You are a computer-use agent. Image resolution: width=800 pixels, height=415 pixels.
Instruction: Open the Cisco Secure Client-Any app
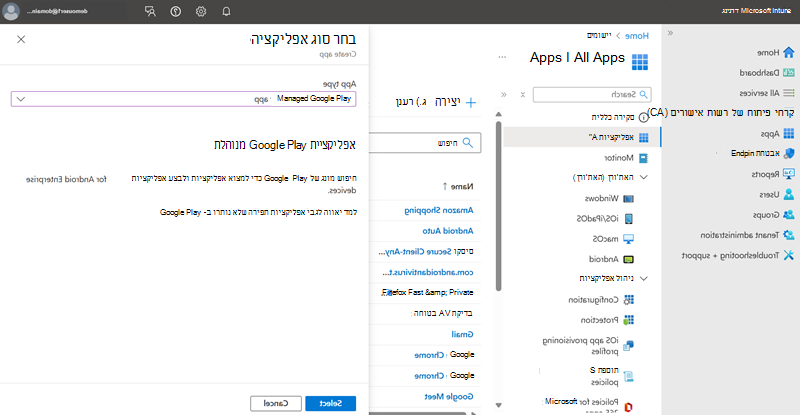coord(426,252)
